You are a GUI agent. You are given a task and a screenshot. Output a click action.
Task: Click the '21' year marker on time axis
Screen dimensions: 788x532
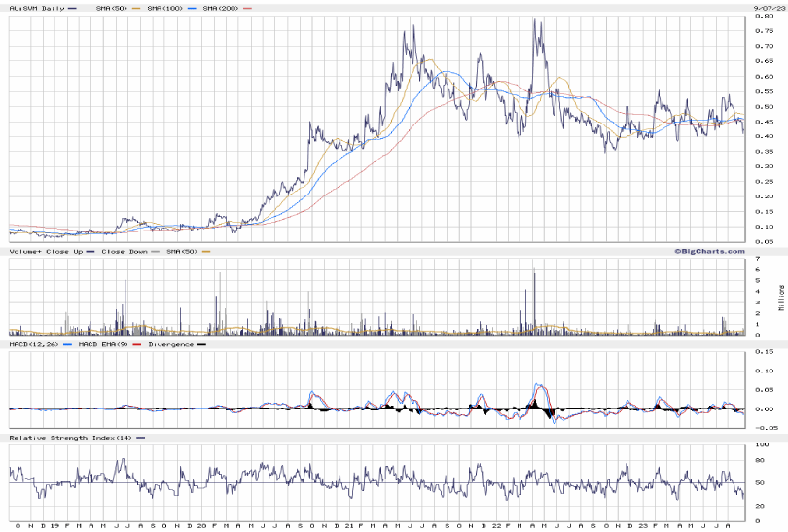(349, 526)
